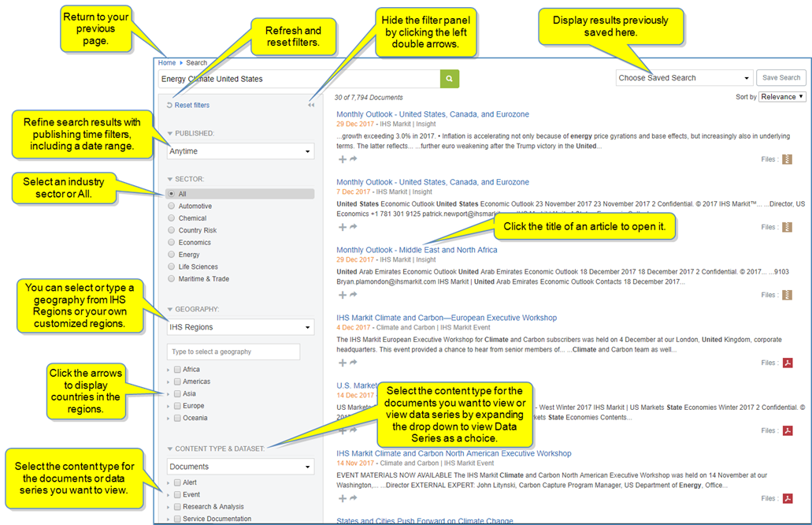
Task: Expand the Americas region arrow
Action: 169,382
